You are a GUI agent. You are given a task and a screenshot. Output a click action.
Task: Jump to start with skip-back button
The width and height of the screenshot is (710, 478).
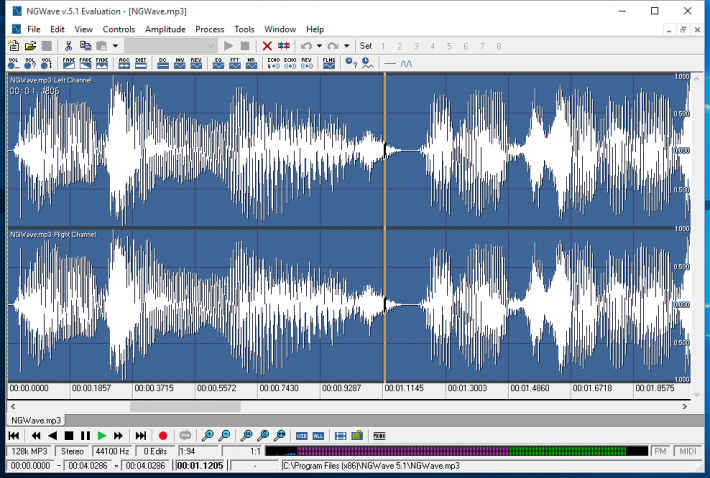pos(14,436)
